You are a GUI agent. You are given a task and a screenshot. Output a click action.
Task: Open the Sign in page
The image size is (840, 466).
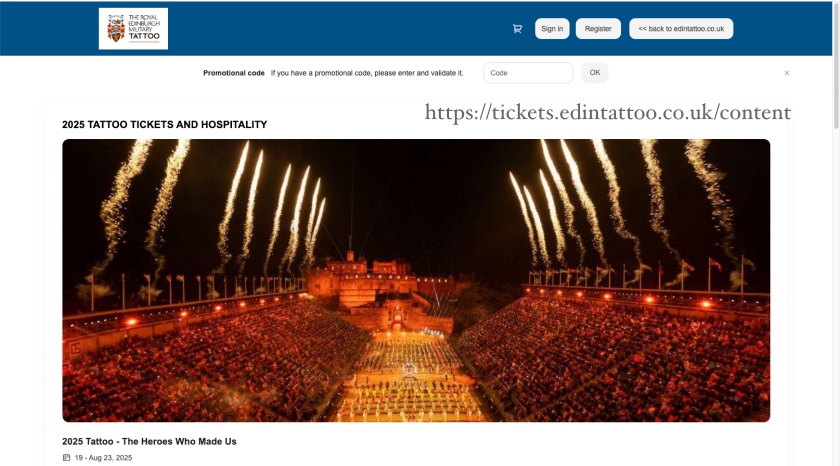click(x=552, y=29)
